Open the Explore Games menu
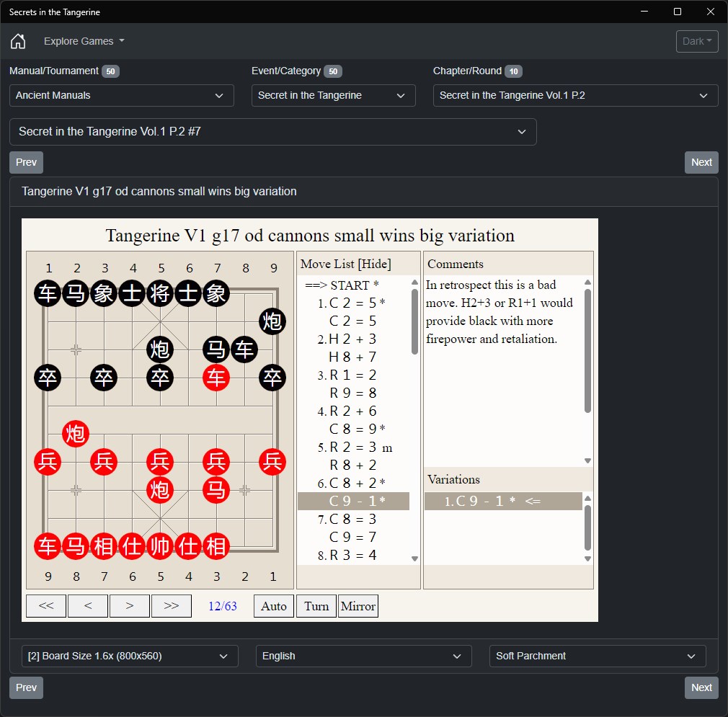The width and height of the screenshot is (728, 717). coord(84,41)
